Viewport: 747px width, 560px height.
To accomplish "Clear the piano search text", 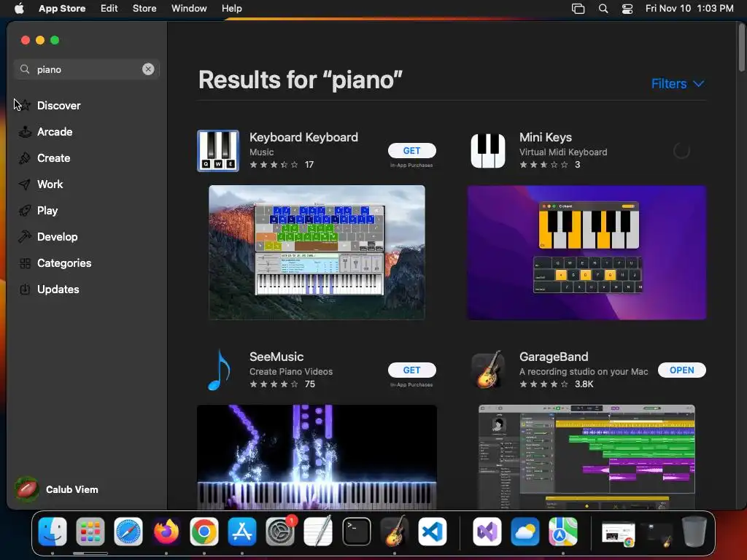I will point(148,69).
